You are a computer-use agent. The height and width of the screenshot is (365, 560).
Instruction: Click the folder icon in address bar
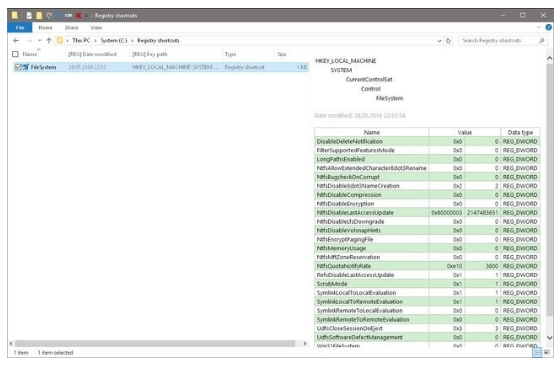[x=59, y=41]
